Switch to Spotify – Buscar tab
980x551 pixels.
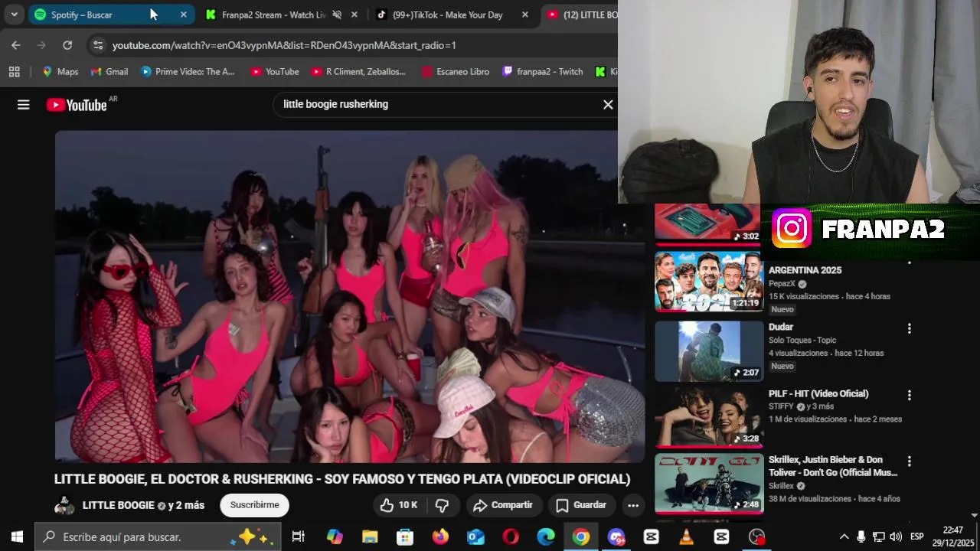(111, 15)
